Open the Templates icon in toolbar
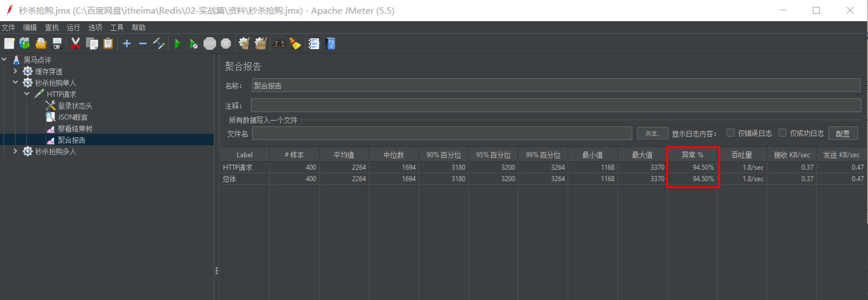The image size is (868, 300). [x=25, y=43]
